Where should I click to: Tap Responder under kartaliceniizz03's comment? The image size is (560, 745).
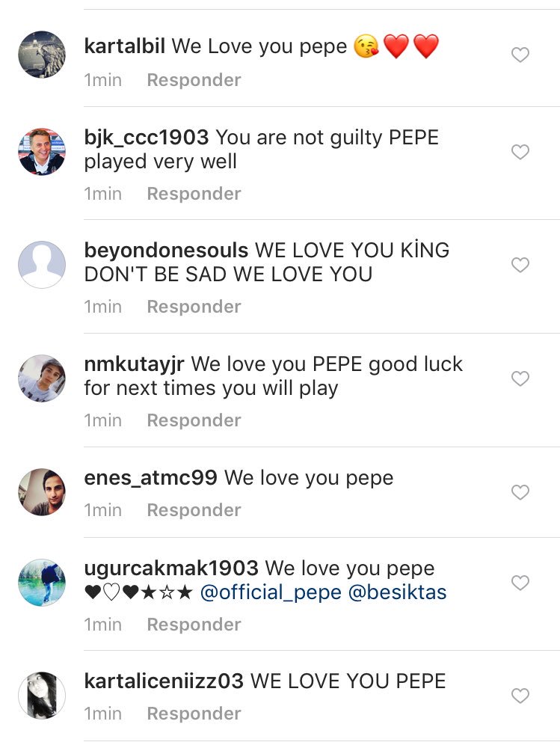coord(194,714)
